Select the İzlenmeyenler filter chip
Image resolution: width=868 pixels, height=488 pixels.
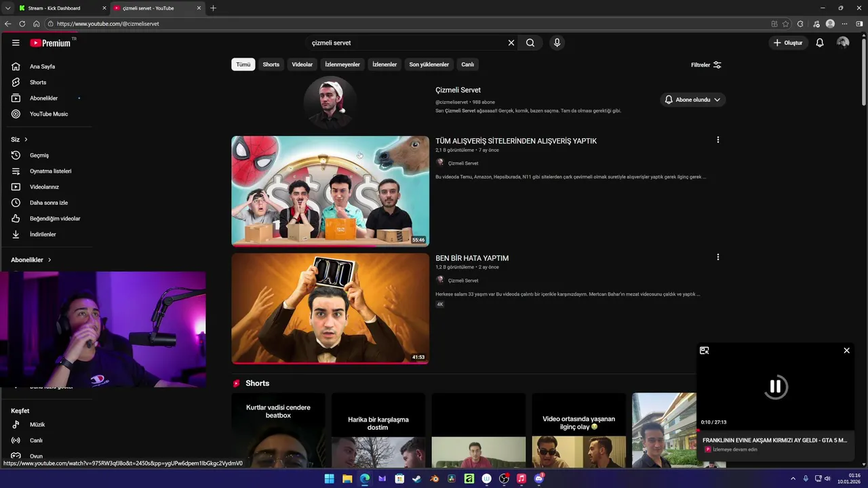342,64
